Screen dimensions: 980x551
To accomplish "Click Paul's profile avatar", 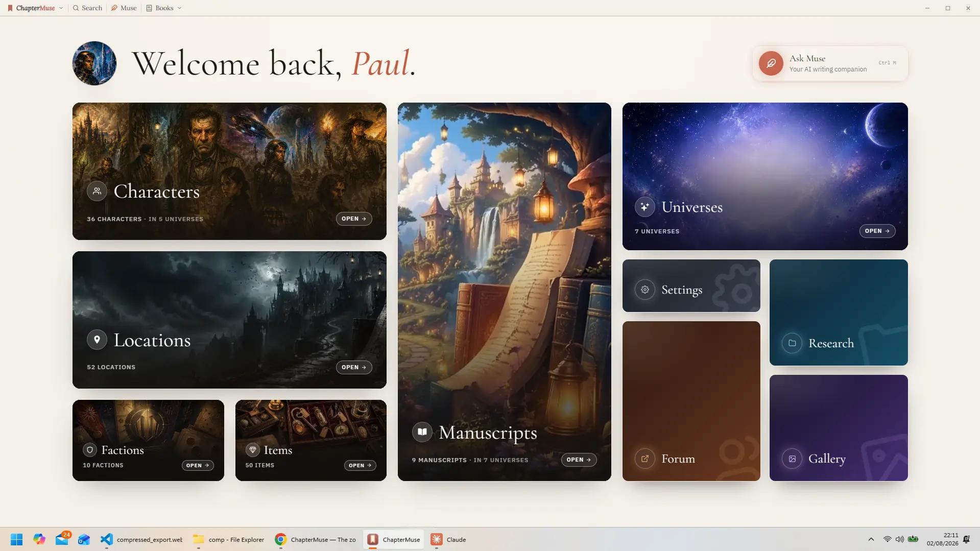I will pos(94,63).
